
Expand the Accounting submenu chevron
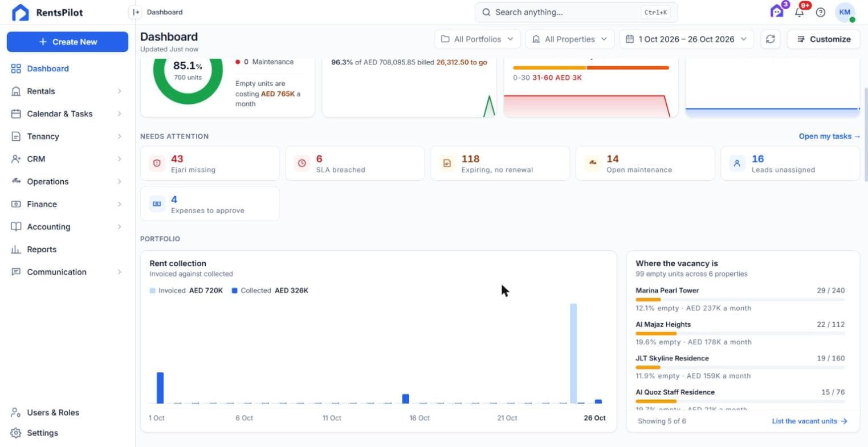point(120,227)
